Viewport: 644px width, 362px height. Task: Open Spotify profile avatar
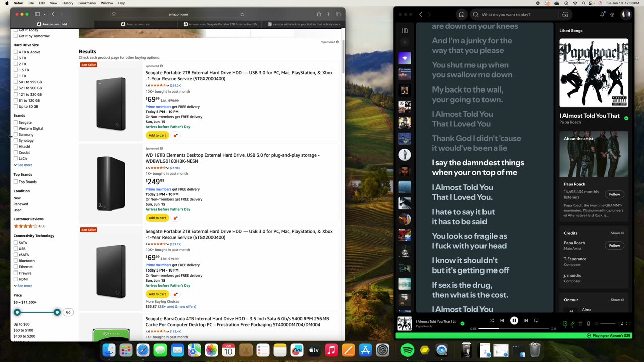(x=626, y=14)
